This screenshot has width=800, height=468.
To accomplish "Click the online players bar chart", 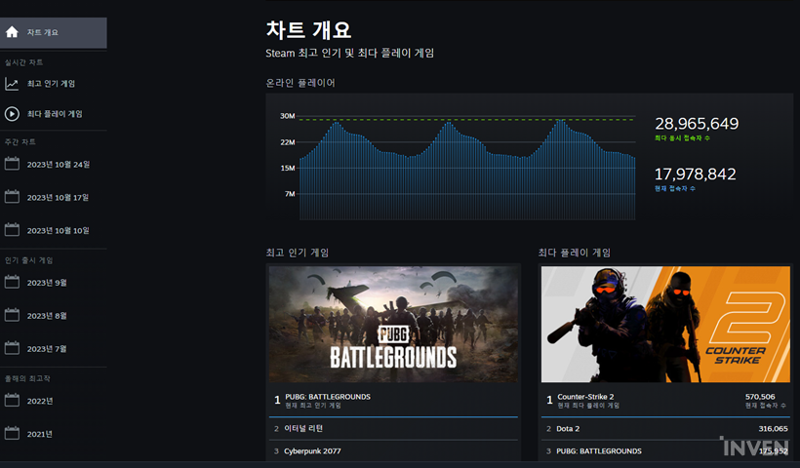I will [467, 168].
